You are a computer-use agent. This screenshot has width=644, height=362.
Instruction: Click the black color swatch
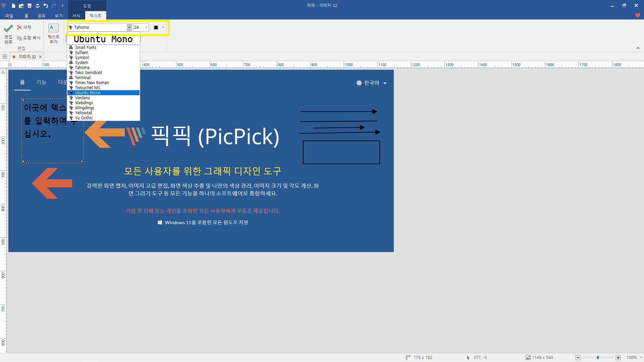(156, 27)
